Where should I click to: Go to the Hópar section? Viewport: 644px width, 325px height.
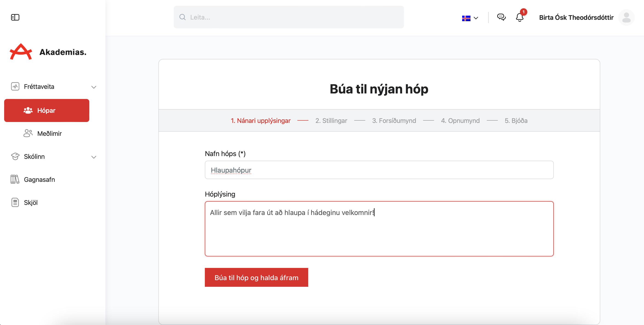[47, 110]
